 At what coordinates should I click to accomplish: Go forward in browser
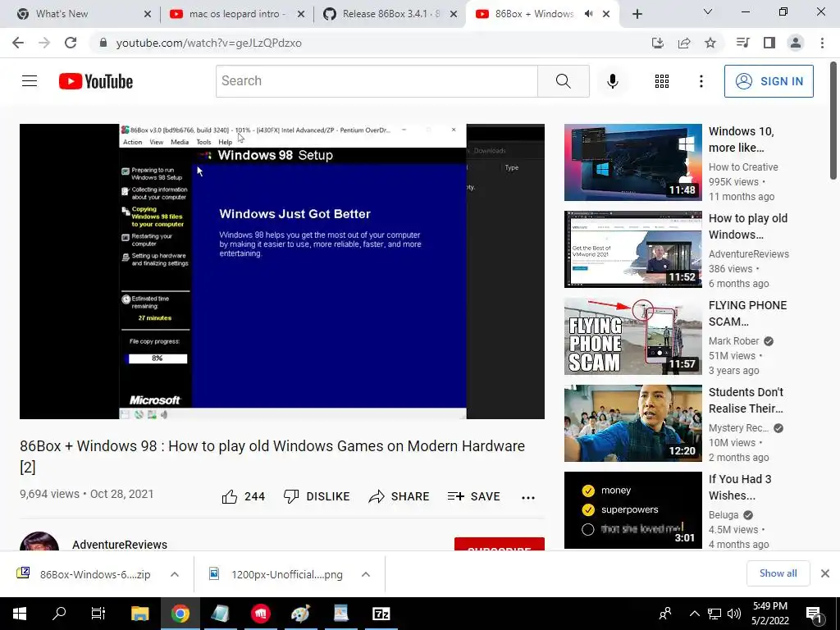point(44,43)
